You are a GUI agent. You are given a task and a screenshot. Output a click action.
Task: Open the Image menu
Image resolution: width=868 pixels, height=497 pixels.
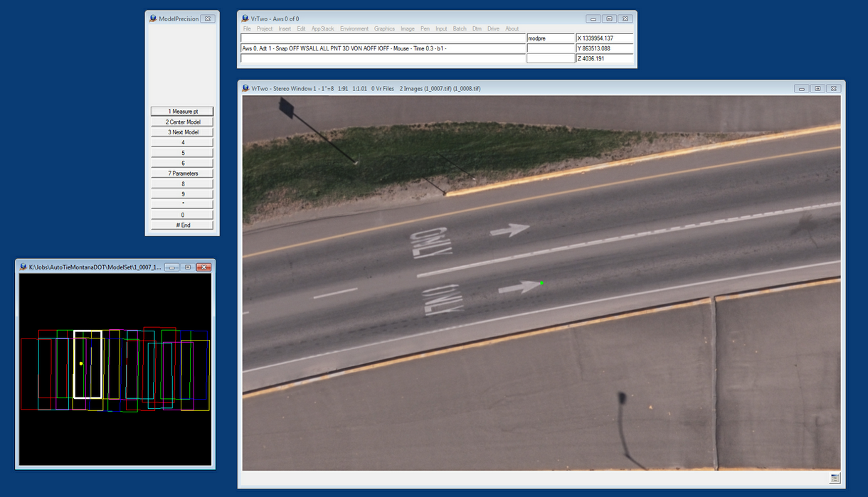point(408,29)
